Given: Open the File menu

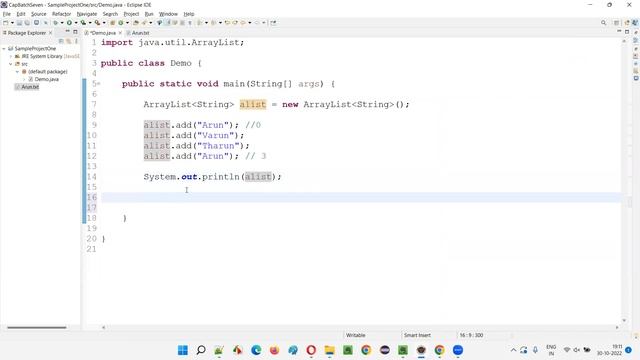Looking at the screenshot, I should pyautogui.click(x=7, y=14).
